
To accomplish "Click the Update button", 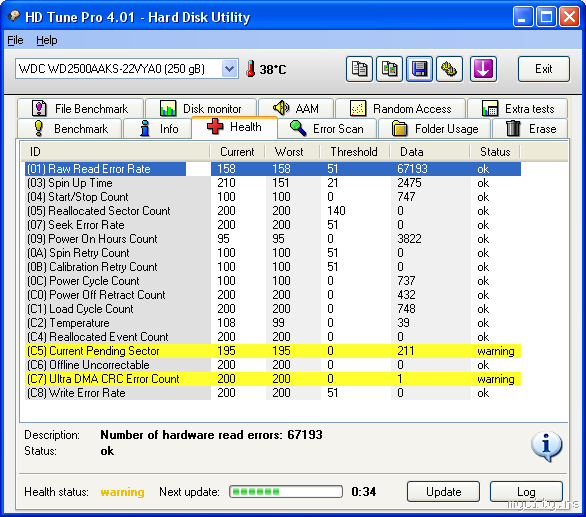I will click(443, 492).
